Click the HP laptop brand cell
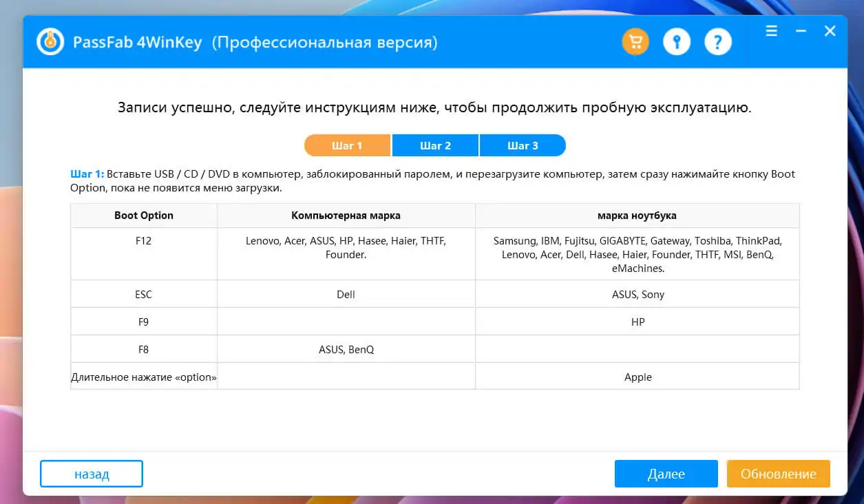The image size is (864, 504). (638, 322)
